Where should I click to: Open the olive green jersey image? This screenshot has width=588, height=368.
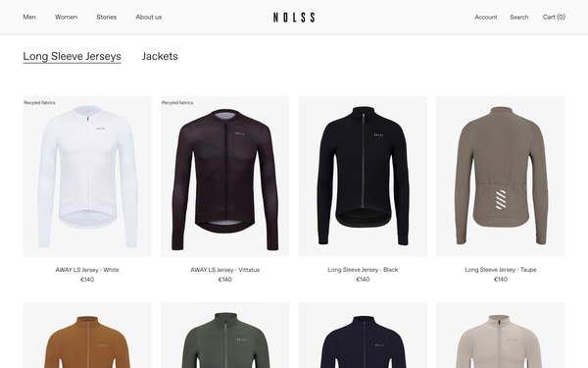click(x=225, y=335)
